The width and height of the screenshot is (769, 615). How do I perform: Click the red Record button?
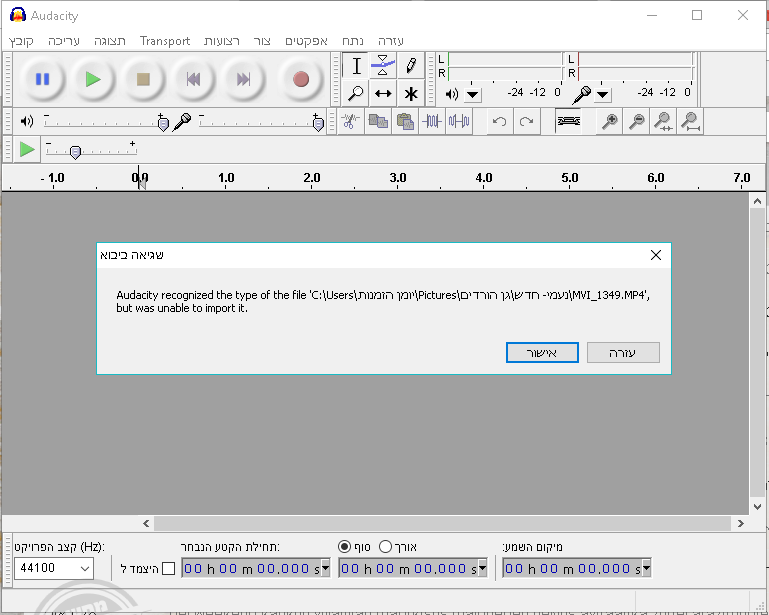click(301, 79)
